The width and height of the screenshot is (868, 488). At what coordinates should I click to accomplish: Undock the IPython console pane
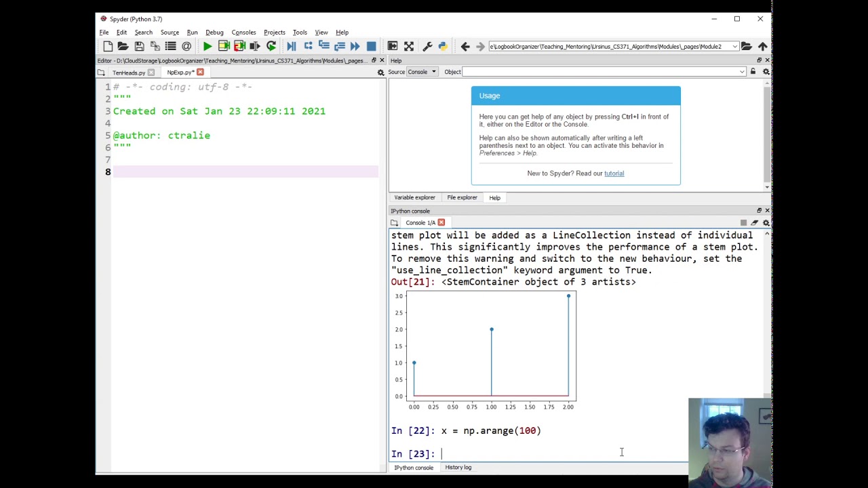[x=759, y=211]
